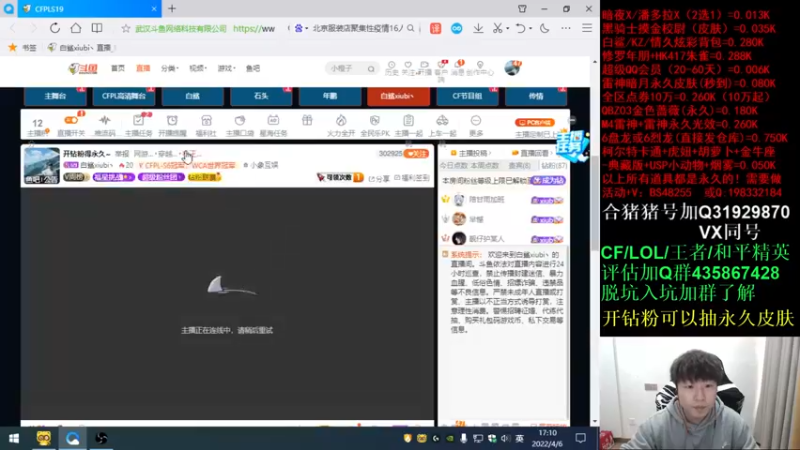The width and height of the screenshot is (800, 450).
Task: Open the taskbar volume speaker icon
Action: coord(505,438)
